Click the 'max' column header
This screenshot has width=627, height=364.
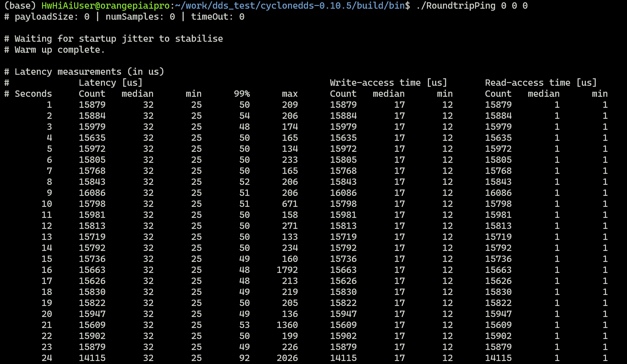[290, 94]
